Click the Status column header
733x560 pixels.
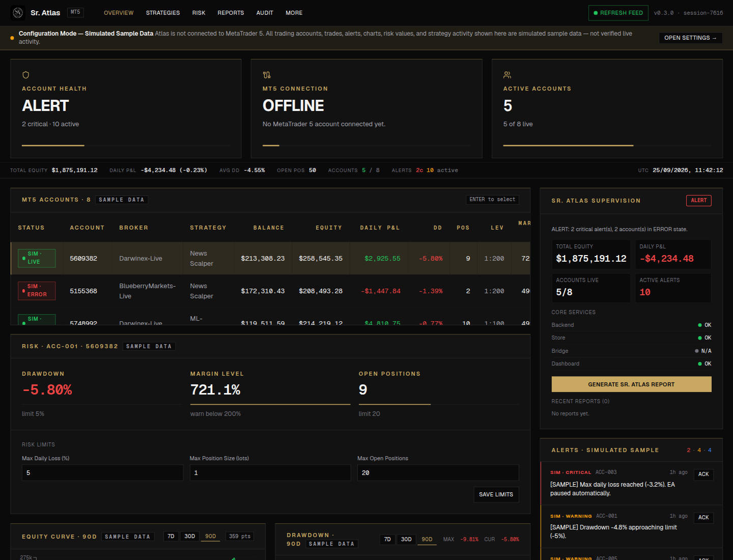(x=31, y=228)
